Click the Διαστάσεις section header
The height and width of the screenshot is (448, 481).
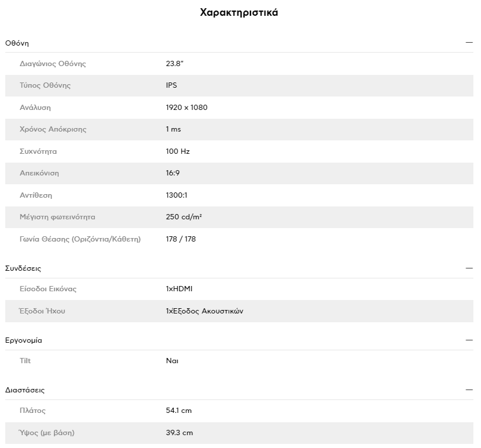pos(239,390)
